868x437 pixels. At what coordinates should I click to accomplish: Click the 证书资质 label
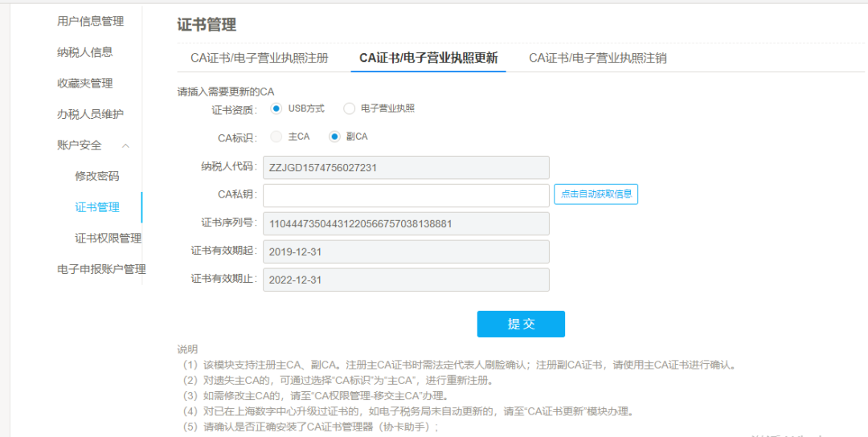click(x=235, y=109)
